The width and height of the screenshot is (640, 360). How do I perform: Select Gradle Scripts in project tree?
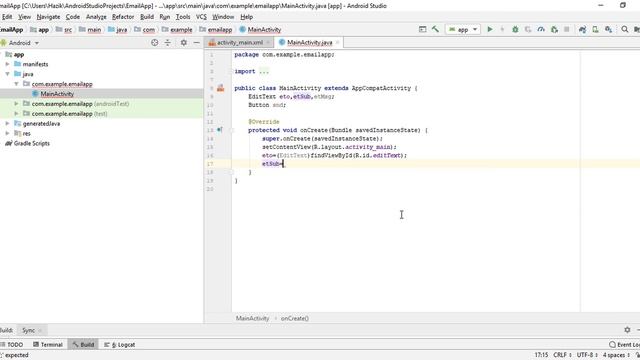point(31,143)
